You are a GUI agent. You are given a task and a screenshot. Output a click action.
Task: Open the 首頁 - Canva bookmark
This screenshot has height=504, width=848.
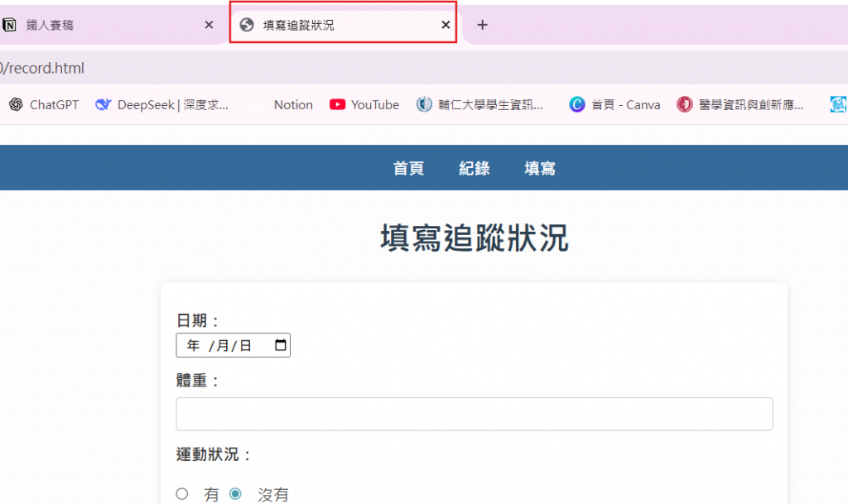614,105
